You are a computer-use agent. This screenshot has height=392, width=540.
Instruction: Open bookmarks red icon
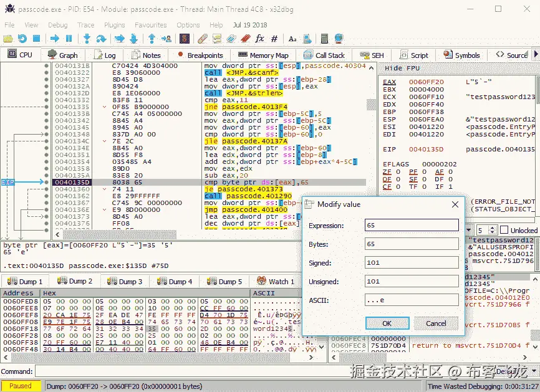[245, 39]
